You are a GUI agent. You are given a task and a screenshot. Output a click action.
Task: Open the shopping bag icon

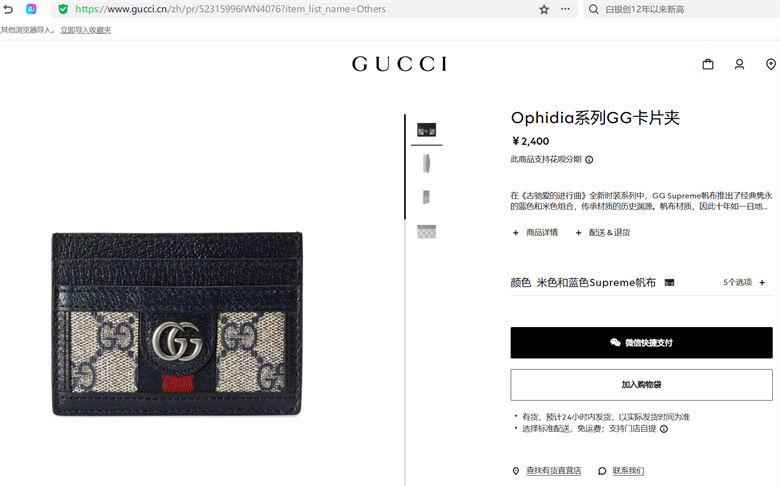708,64
